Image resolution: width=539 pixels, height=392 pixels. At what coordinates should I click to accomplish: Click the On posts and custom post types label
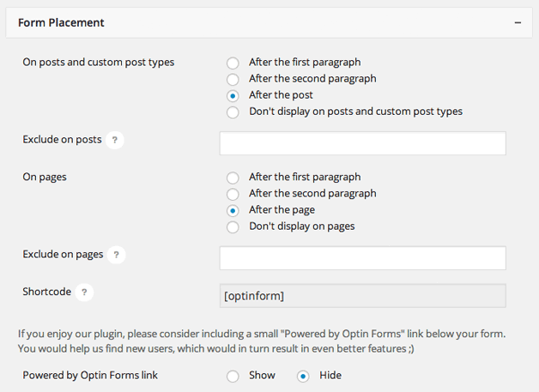click(99, 62)
